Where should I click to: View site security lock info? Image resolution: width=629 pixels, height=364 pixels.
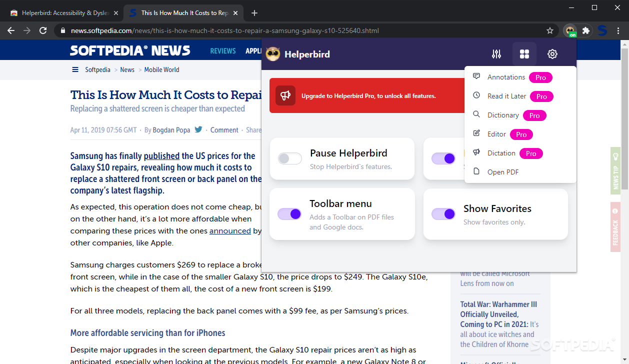(x=62, y=30)
